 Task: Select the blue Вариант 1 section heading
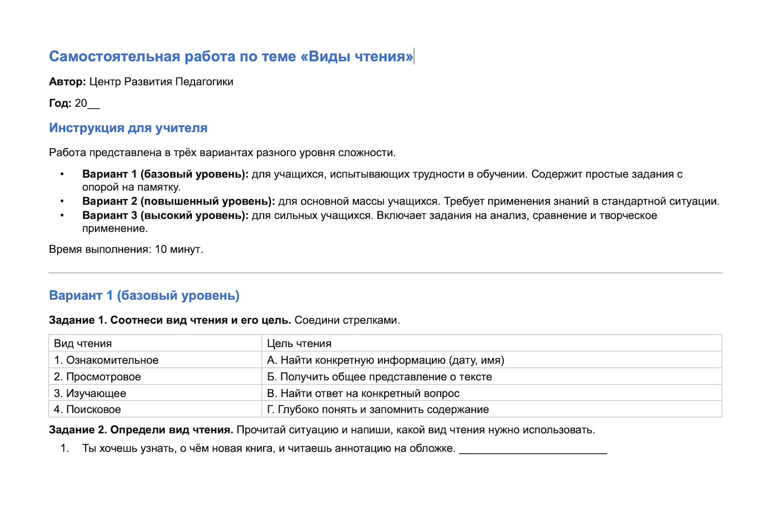coord(144,295)
